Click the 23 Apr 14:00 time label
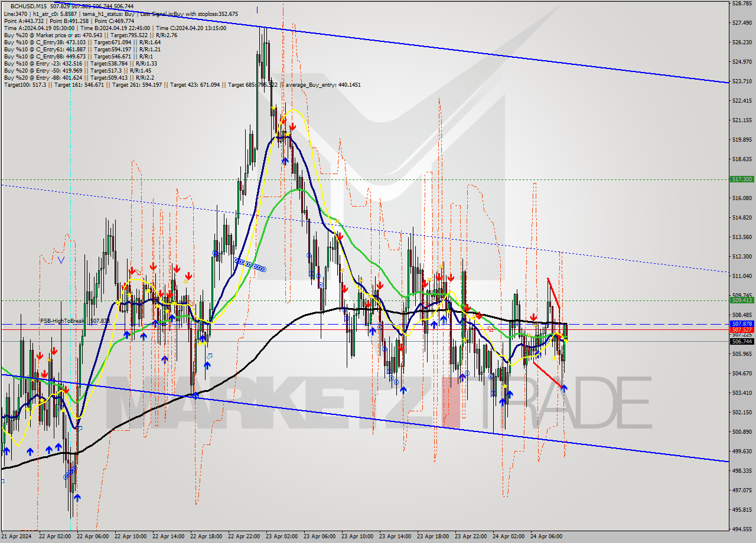The width and height of the screenshot is (756, 543). pos(395,537)
